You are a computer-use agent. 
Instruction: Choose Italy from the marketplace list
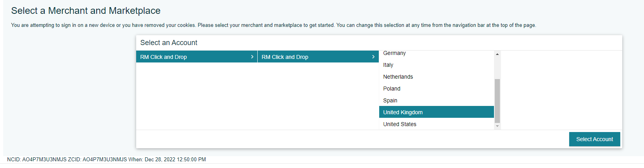[x=388, y=65]
